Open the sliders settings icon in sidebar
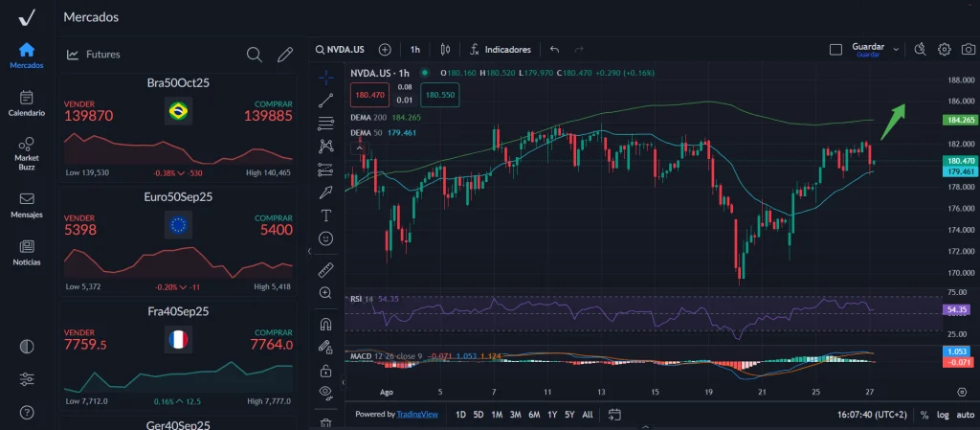This screenshot has height=430, width=980. click(x=27, y=379)
